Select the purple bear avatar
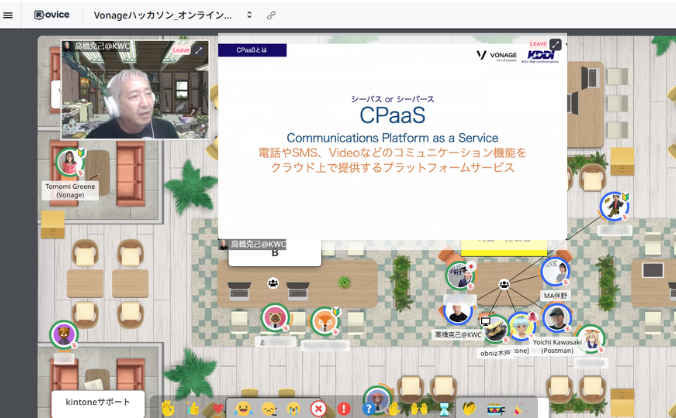 click(x=64, y=334)
